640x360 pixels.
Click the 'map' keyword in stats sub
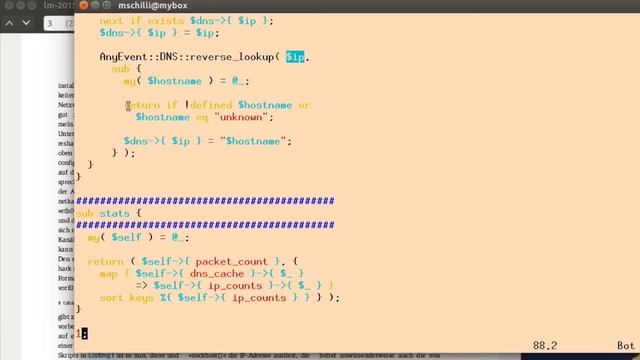[x=108, y=273]
